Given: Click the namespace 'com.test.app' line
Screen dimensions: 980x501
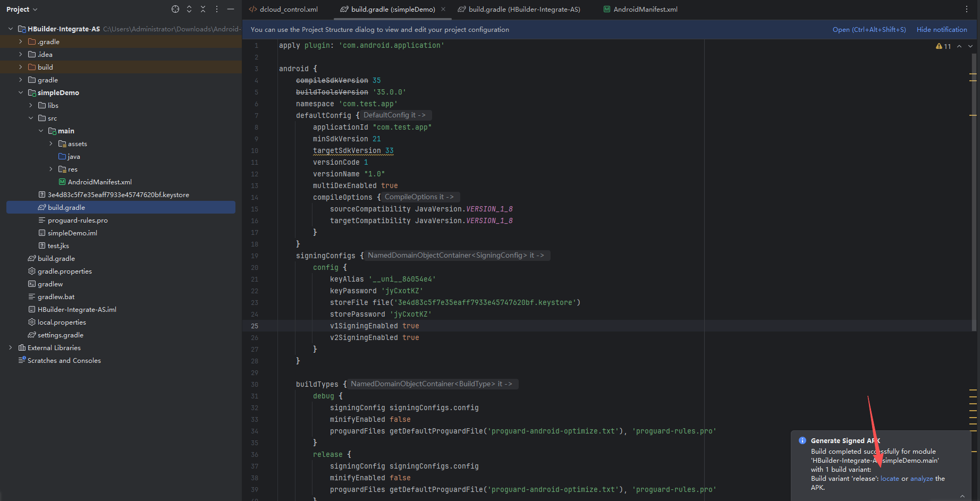Looking at the screenshot, I should pos(347,104).
